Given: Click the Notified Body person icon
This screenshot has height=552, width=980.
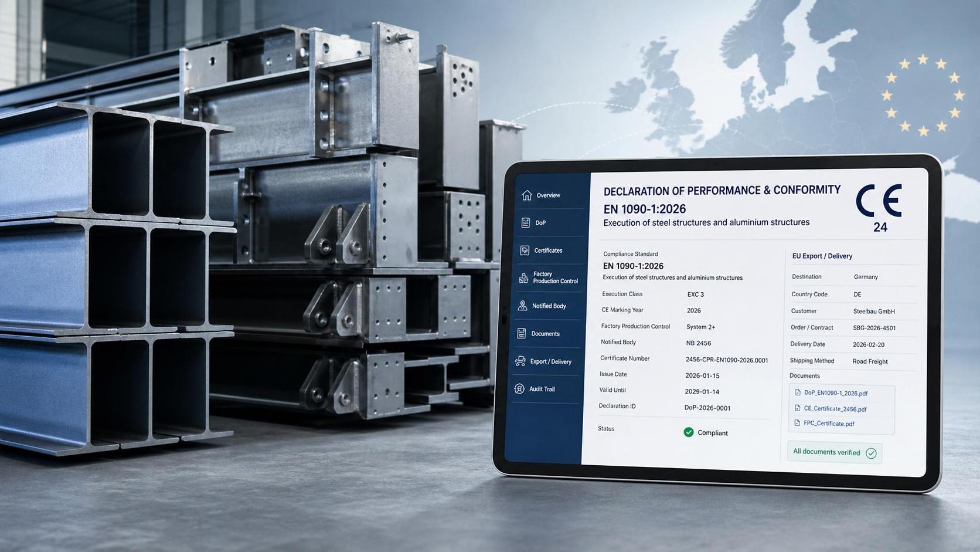Looking at the screenshot, I should (x=522, y=306).
